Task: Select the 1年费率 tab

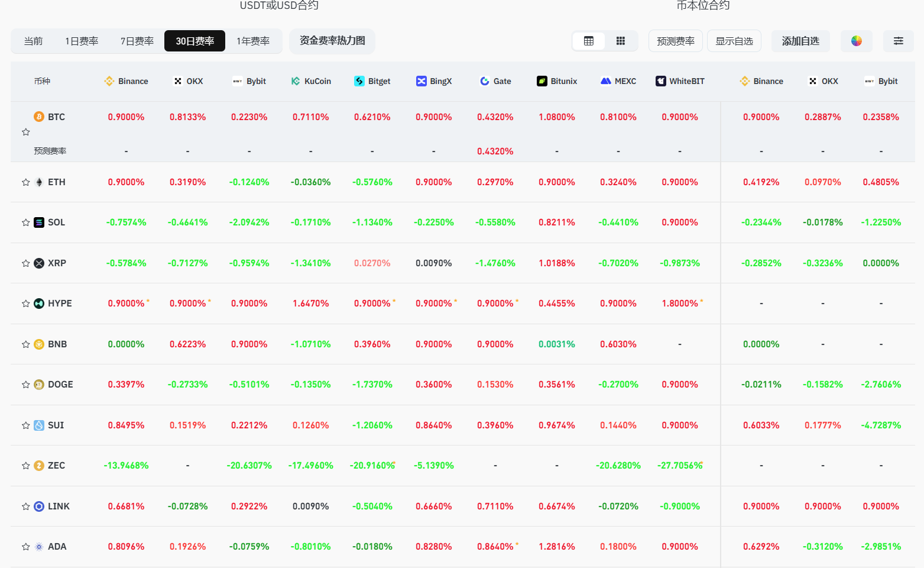Action: [253, 41]
